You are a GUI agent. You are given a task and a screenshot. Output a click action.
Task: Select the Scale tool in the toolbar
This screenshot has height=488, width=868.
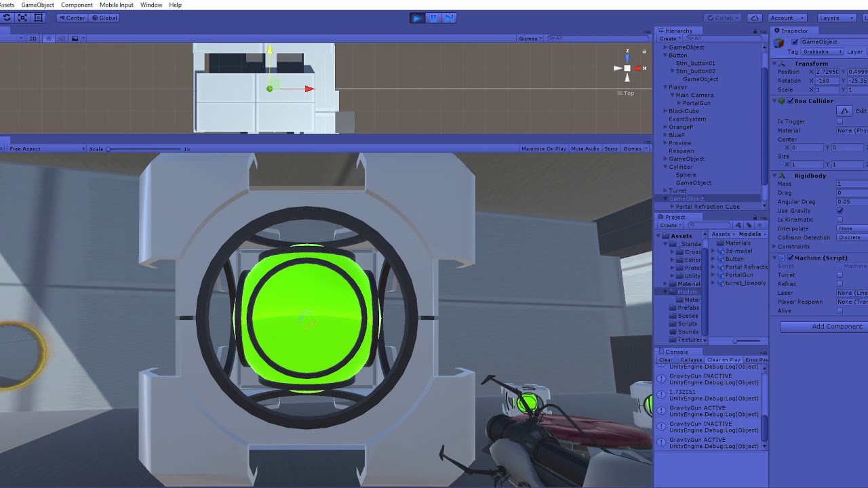point(22,18)
